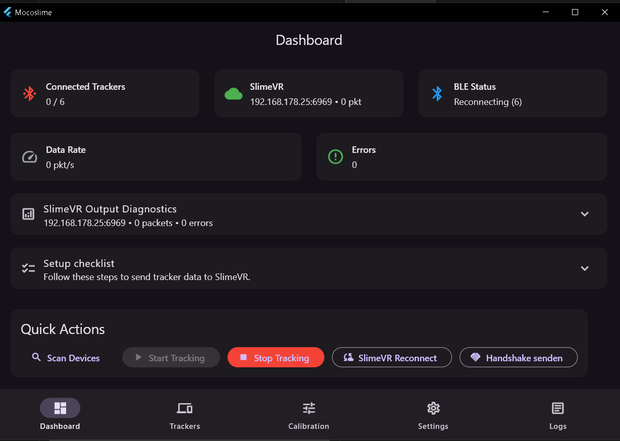620x441 pixels.
Task: Click the SlimeVR Reconnect button
Action: 391,358
